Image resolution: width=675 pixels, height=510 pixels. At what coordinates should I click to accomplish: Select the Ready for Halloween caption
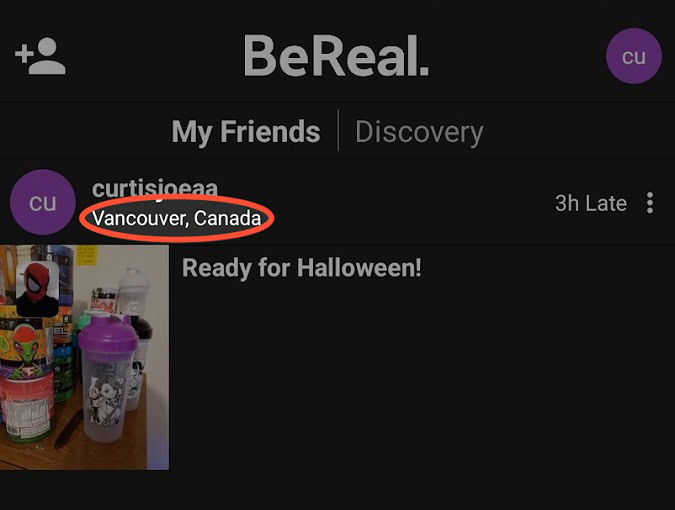[301, 268]
